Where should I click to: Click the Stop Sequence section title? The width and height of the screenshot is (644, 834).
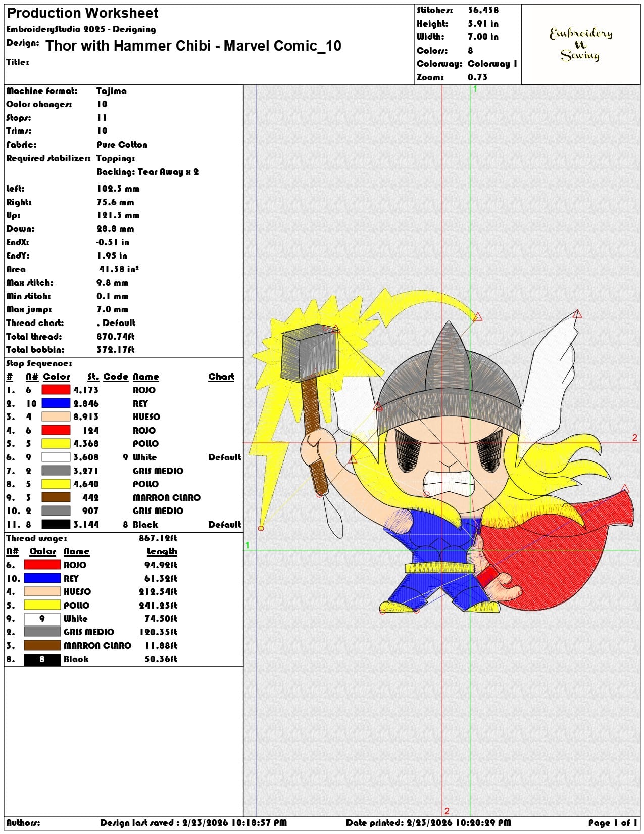point(39,363)
